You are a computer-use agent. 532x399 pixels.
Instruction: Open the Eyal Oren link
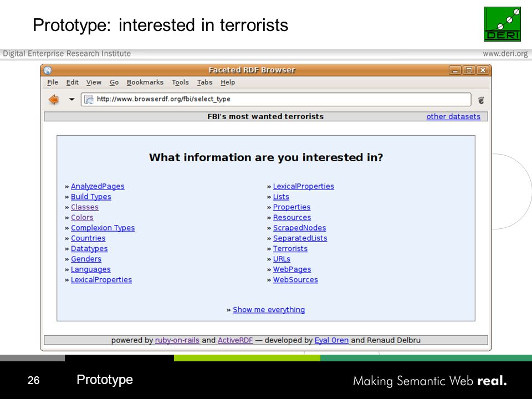[331, 340]
